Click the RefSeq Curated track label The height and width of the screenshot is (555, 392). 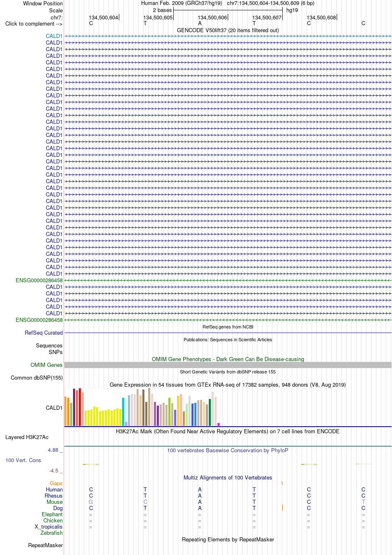click(44, 333)
